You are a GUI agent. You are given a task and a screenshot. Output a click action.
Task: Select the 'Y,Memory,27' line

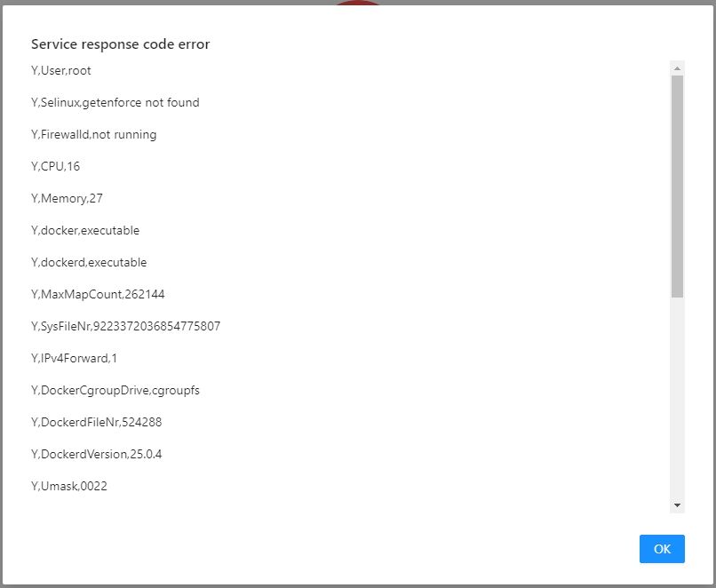68,198
